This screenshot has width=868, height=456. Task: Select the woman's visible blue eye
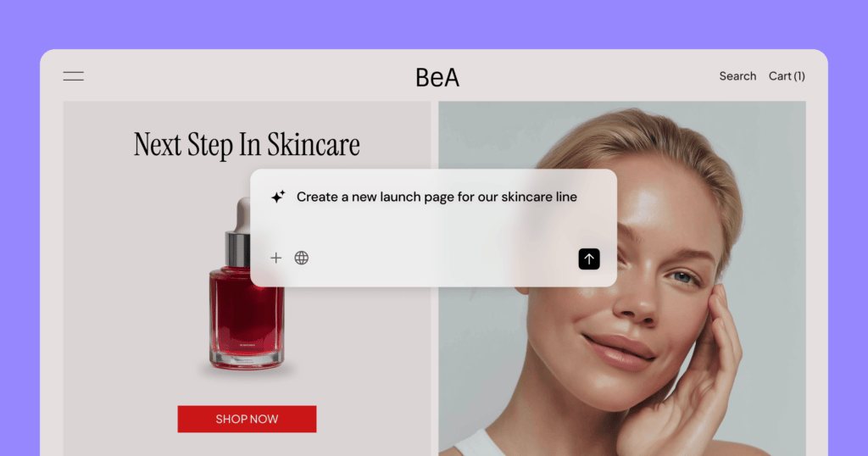(682, 276)
